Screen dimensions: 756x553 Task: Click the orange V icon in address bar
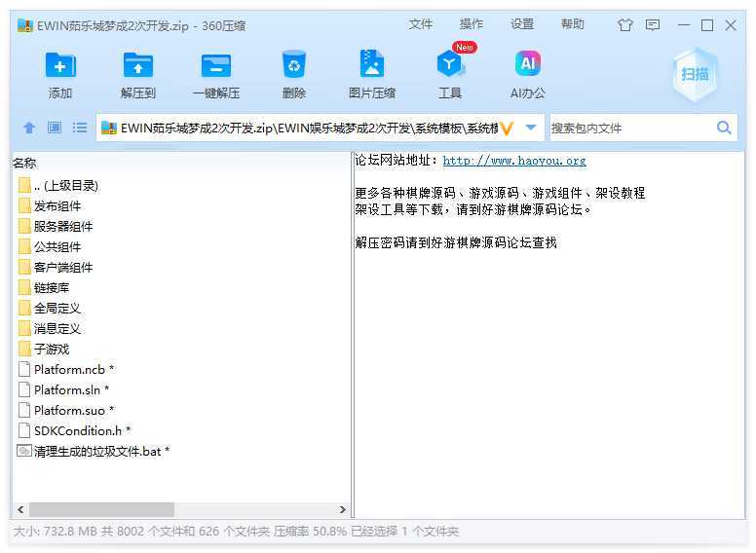507,129
